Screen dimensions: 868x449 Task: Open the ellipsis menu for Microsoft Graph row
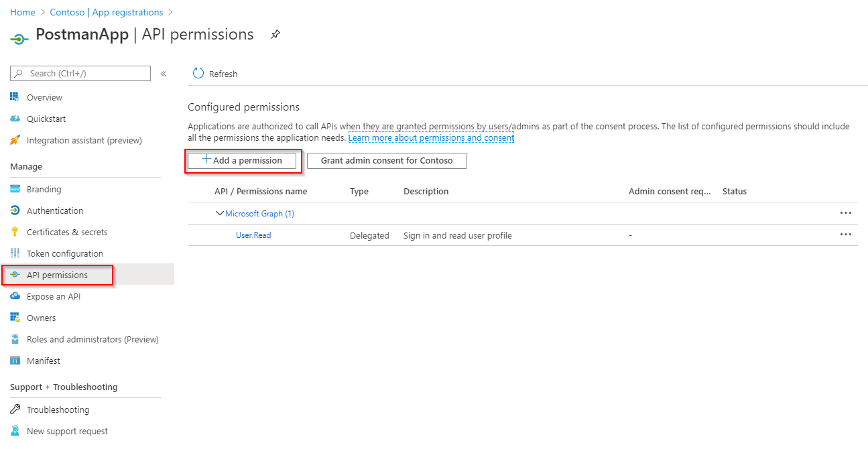pyautogui.click(x=846, y=213)
